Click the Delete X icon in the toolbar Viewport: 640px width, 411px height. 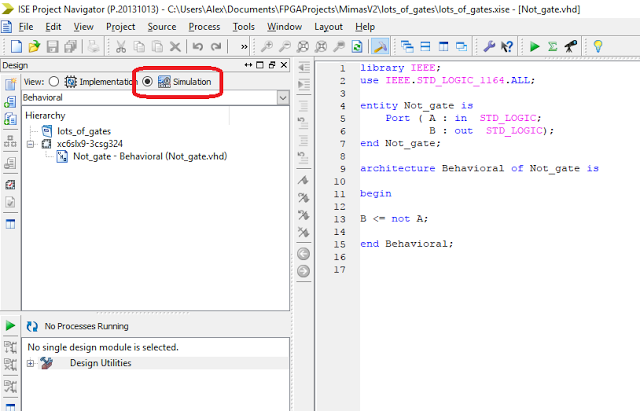[175, 47]
